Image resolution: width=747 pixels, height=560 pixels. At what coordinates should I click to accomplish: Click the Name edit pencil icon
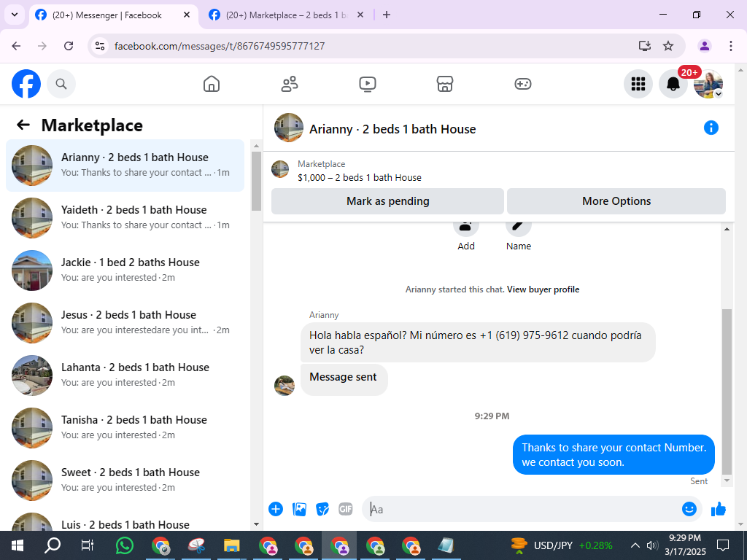[519, 227]
